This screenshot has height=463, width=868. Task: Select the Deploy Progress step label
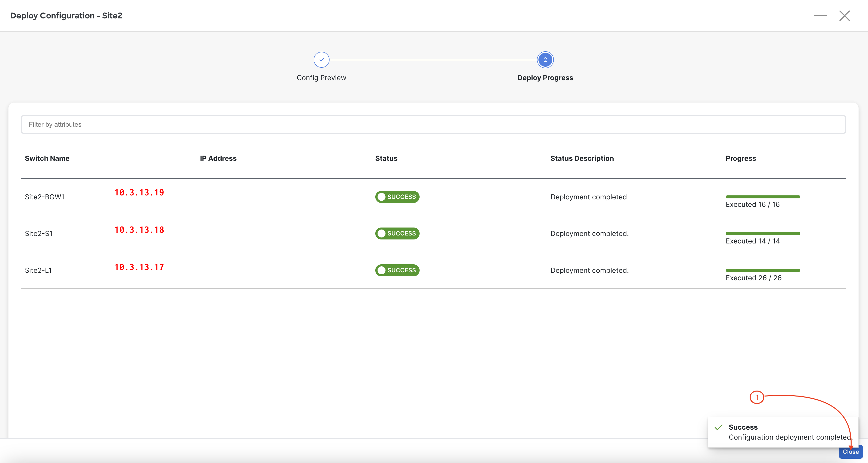[545, 78]
